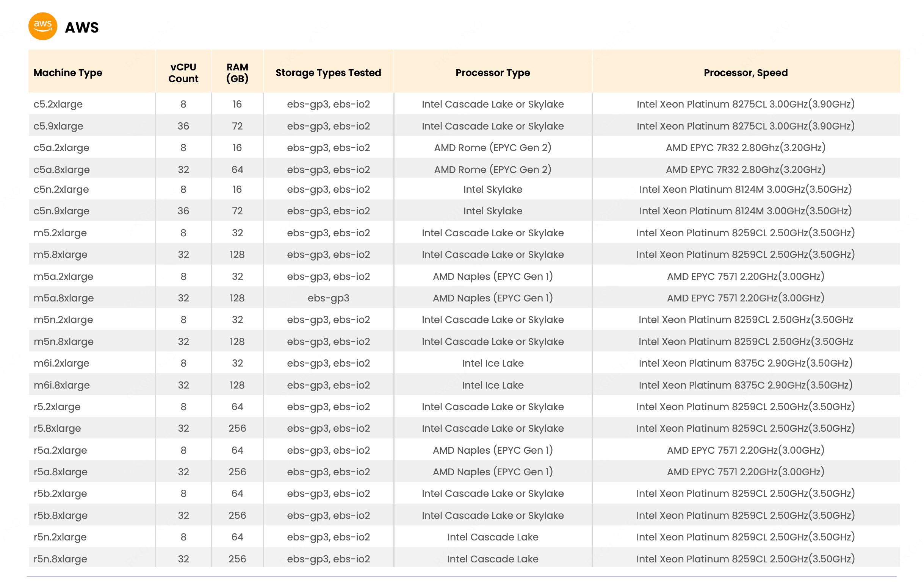Select the Storage Types Tested header
The image size is (924, 584).
(328, 72)
